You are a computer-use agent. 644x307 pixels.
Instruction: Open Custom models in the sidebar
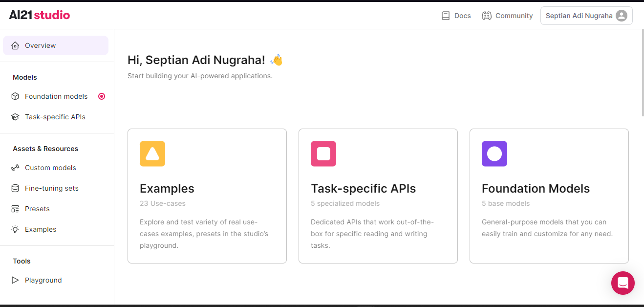click(x=50, y=168)
